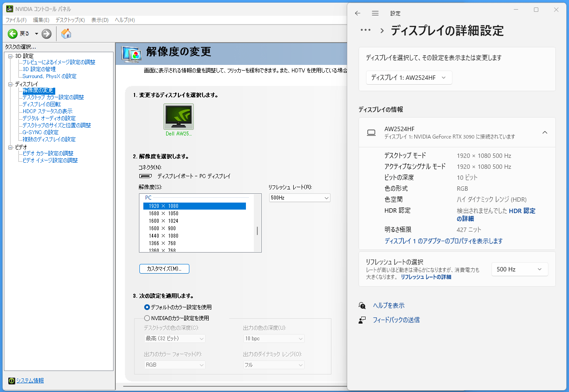Open 3D 設定の管理 page
The height and width of the screenshot is (392, 569).
pyautogui.click(x=39, y=69)
